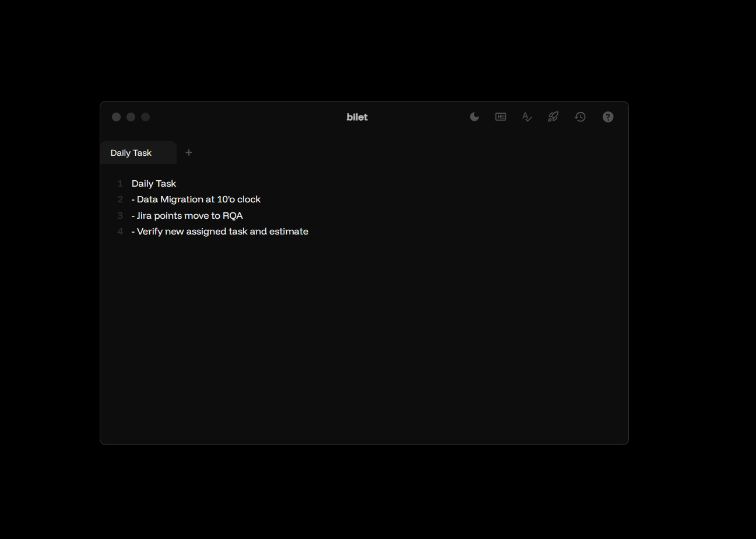Select the A-with-checkmark spellcheck icon

pyautogui.click(x=526, y=117)
